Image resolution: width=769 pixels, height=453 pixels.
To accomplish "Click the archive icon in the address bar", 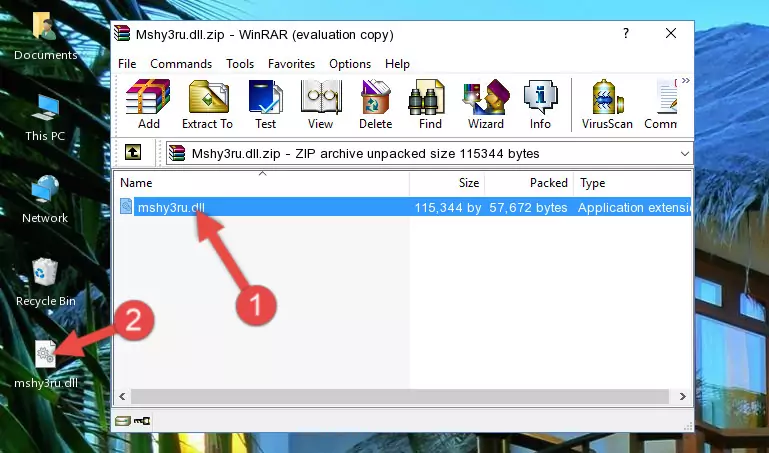I will pyautogui.click(x=177, y=153).
